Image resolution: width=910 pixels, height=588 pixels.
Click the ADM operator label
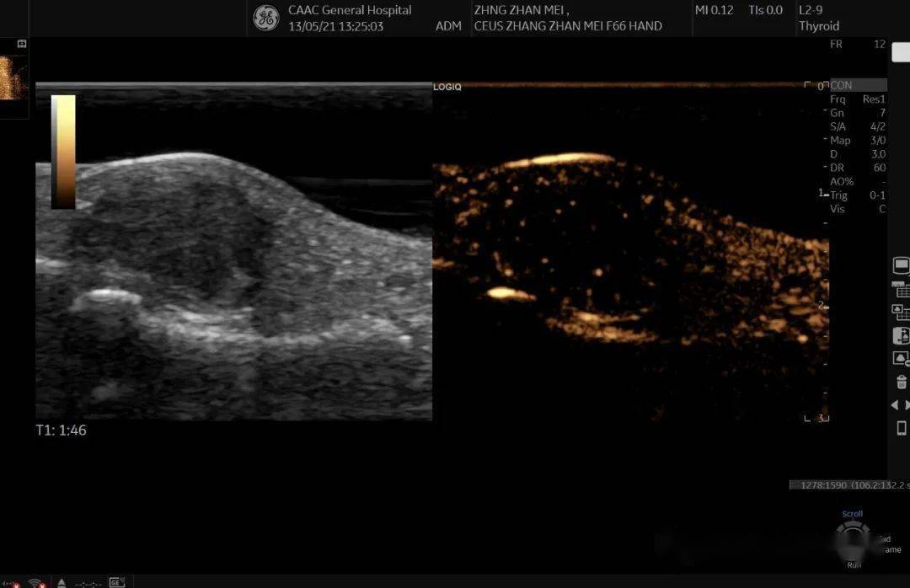click(x=448, y=26)
